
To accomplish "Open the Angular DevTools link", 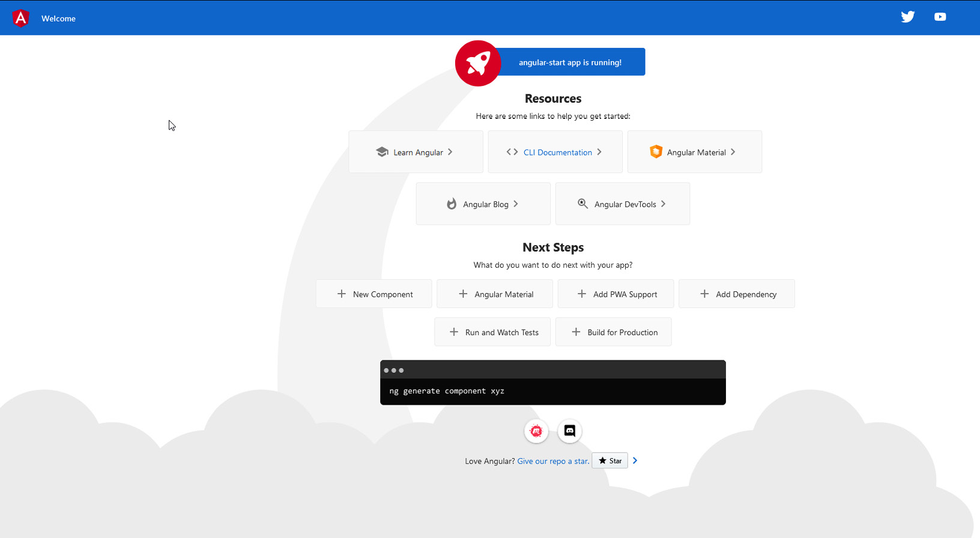I will (623, 204).
